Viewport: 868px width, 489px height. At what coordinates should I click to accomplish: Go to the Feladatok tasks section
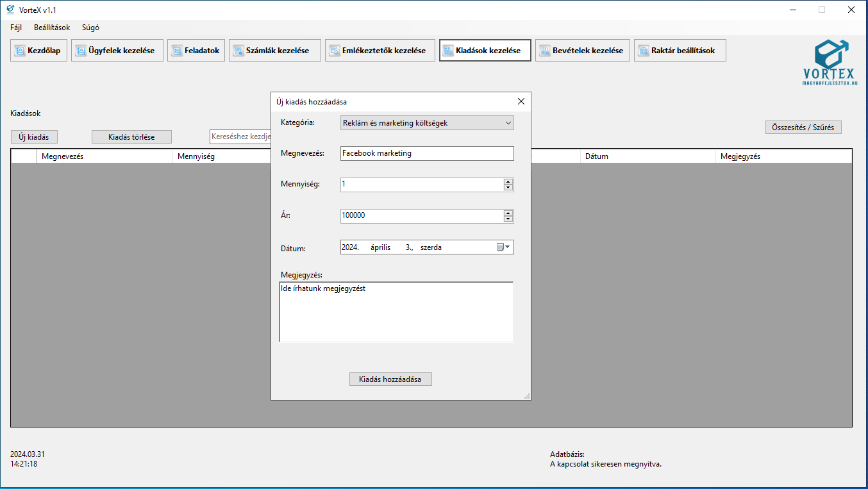(x=196, y=51)
